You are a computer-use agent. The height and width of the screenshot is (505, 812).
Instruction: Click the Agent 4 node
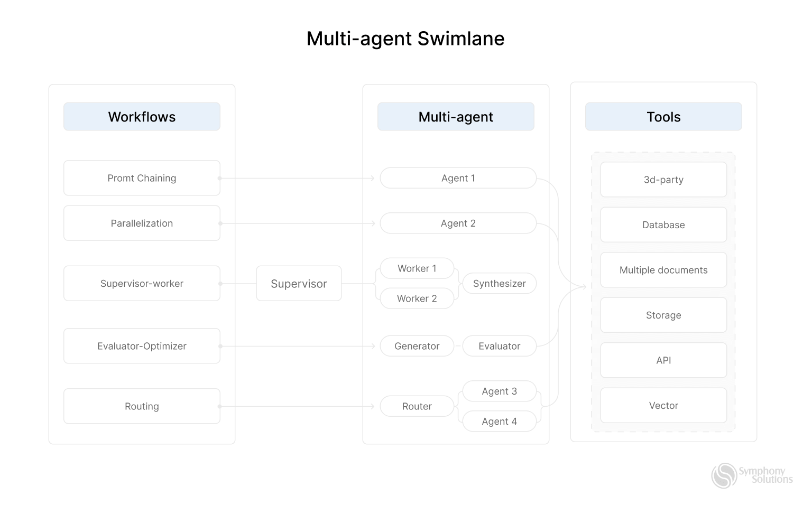coord(499,422)
